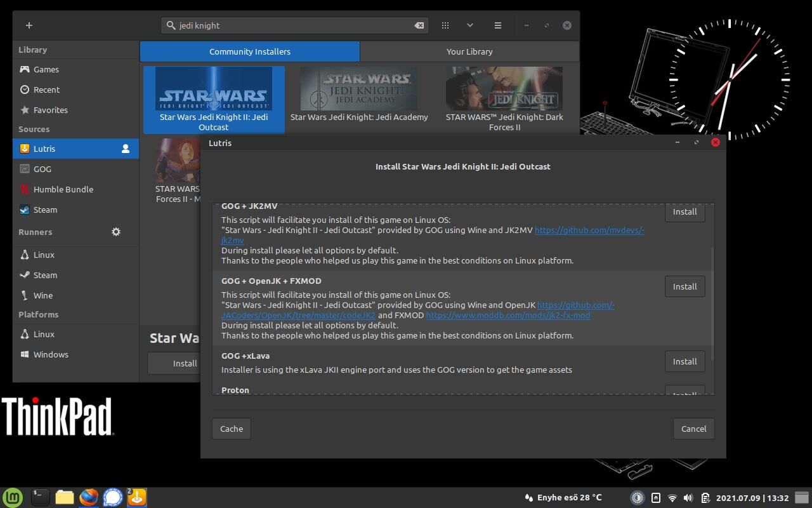The image size is (812, 508).
Task: Click the Proton installer heading
Action: click(235, 390)
